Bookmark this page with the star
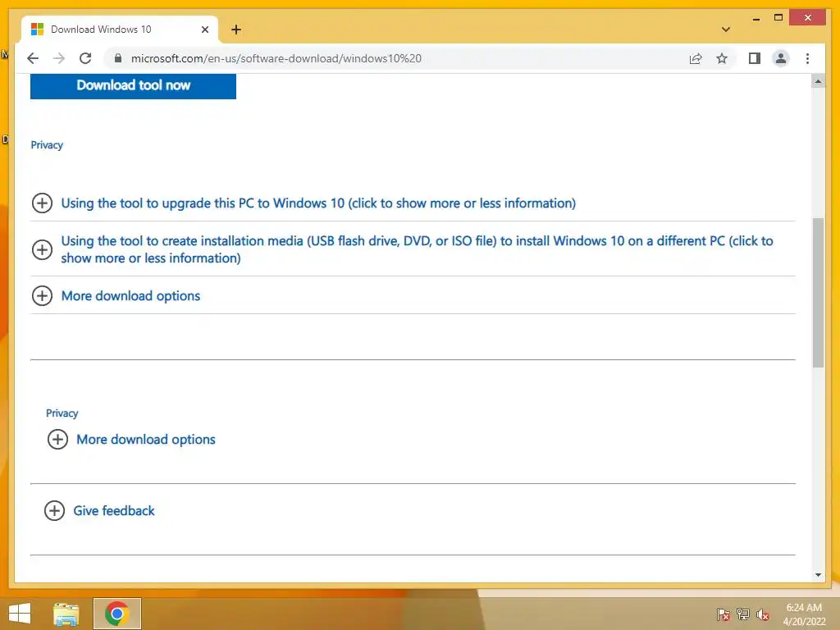The height and width of the screenshot is (630, 840). click(x=722, y=58)
